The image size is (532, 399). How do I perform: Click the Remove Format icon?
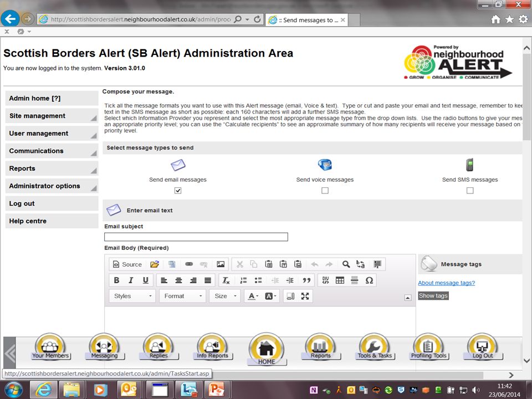pyautogui.click(x=226, y=280)
